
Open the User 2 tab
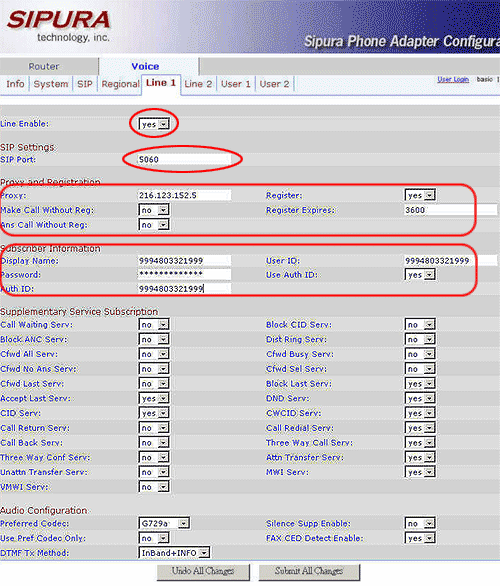[x=274, y=84]
